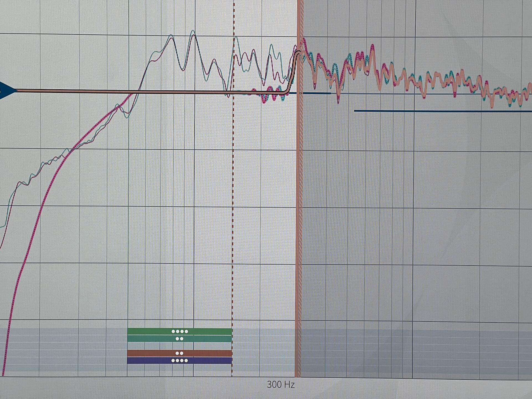
Task: Click the blue triangle handle at left edge
Action: (6, 90)
